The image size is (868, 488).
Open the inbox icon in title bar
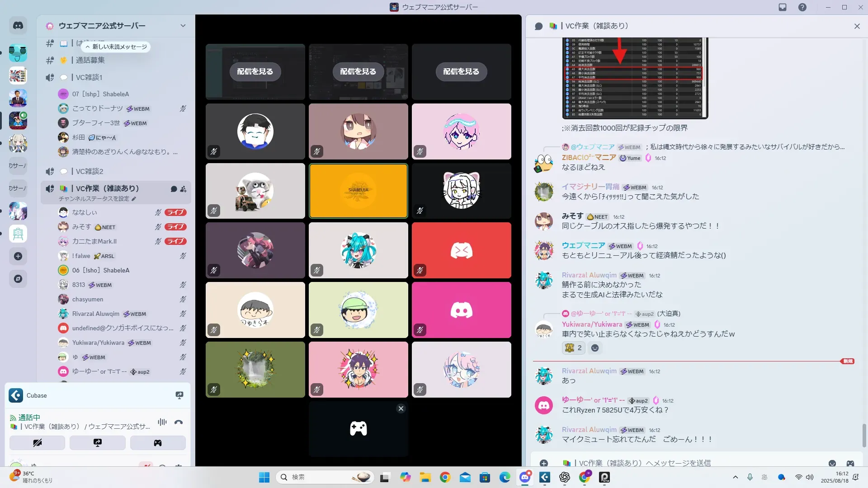point(783,7)
